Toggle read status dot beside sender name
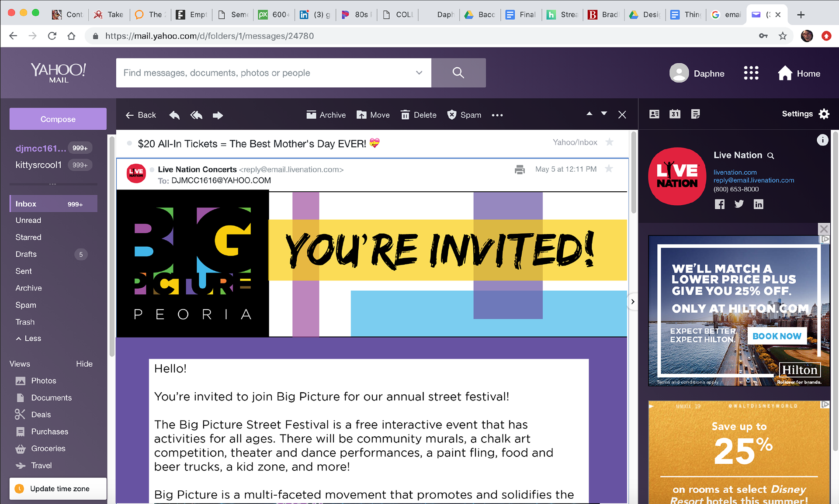The image size is (839, 504). pyautogui.click(x=152, y=169)
